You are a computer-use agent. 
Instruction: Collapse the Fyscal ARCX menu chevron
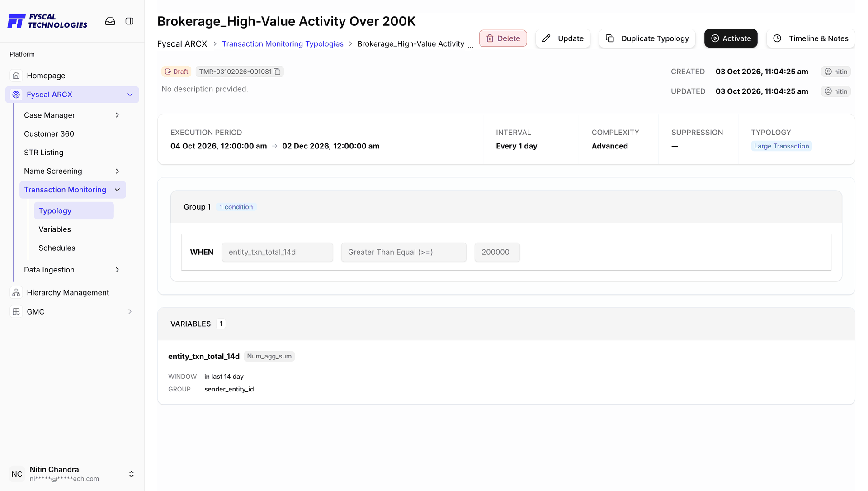(130, 95)
